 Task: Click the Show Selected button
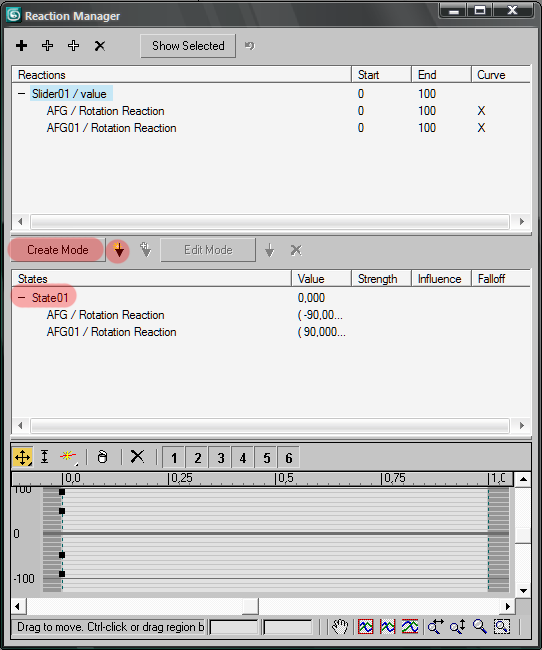coord(188,46)
